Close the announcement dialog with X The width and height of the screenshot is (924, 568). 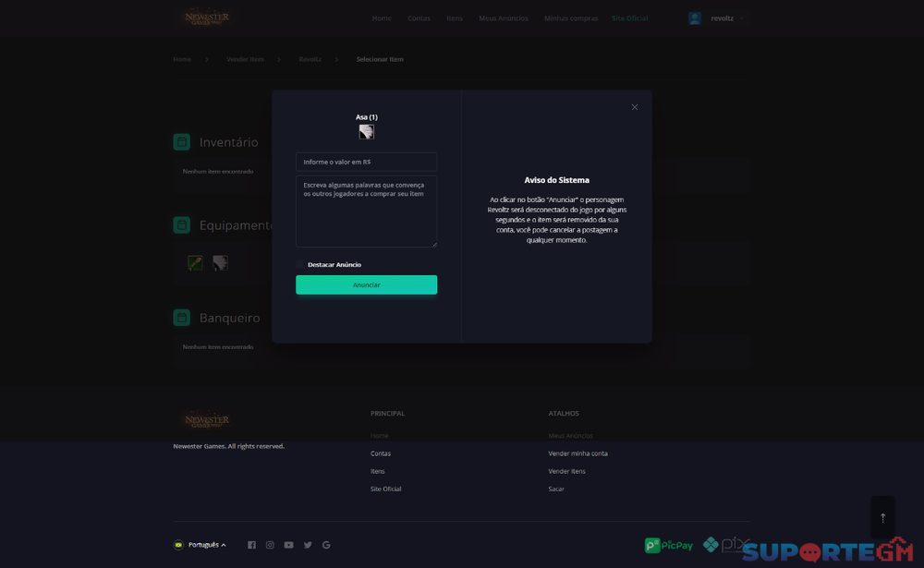(x=635, y=107)
